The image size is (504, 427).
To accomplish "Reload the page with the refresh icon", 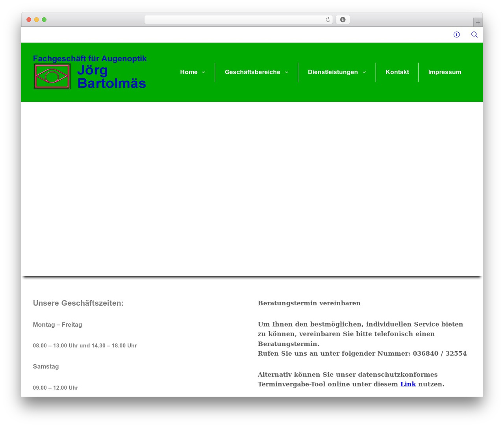I will 328,20.
